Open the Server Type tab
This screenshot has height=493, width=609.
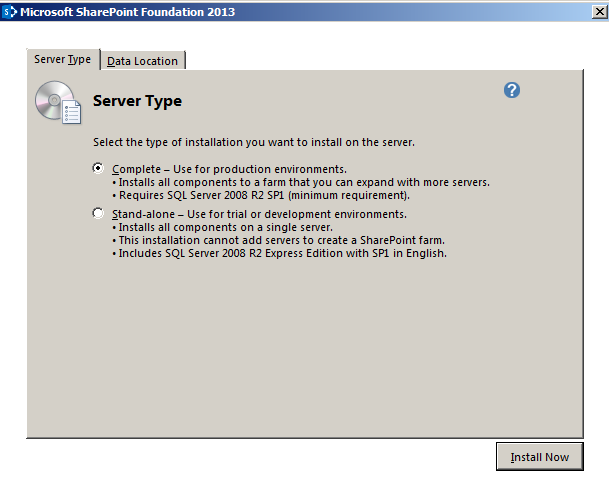coord(63,59)
